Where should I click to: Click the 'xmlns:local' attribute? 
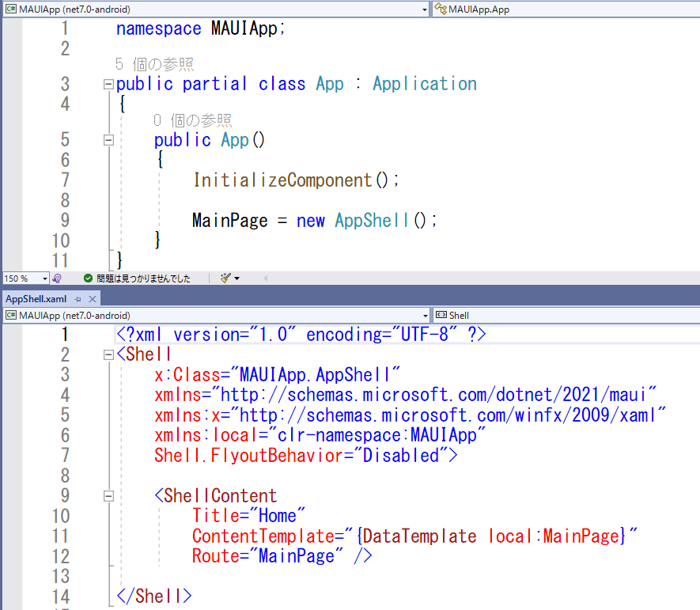(x=206, y=435)
